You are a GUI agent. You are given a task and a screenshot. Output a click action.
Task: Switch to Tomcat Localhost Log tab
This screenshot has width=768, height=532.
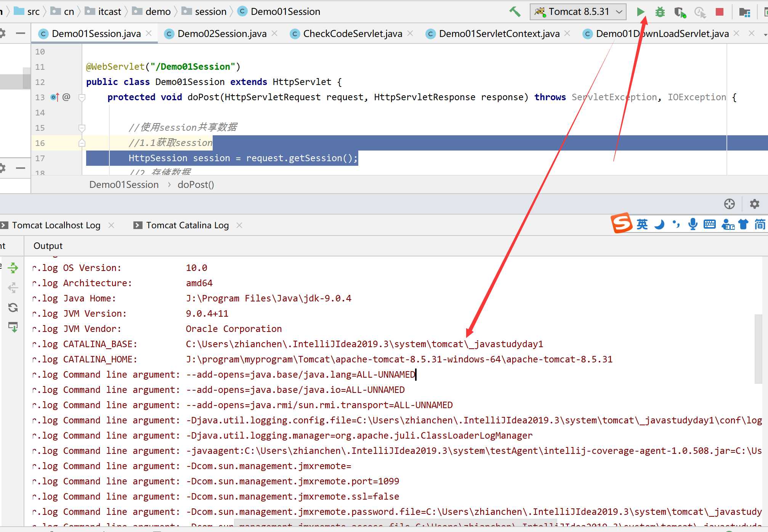pyautogui.click(x=56, y=225)
